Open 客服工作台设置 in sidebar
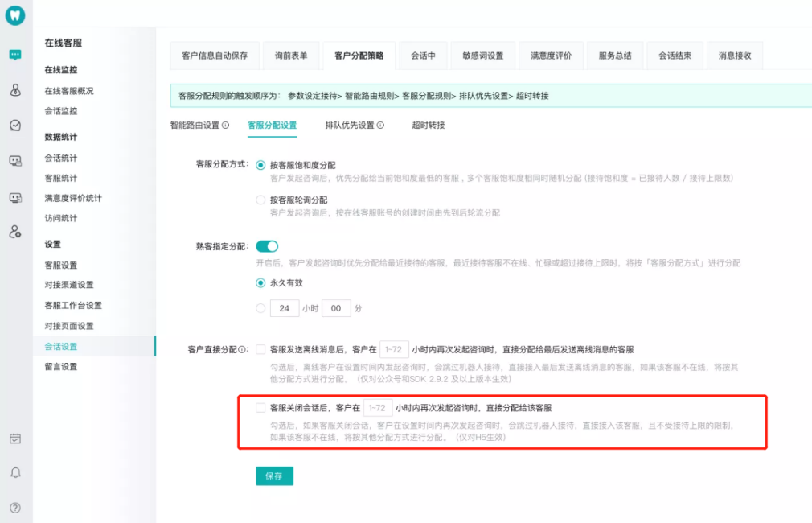The image size is (812, 523). tap(73, 305)
